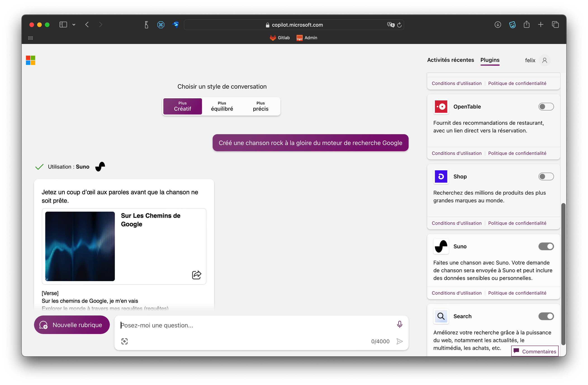Disable the Suno plugin toggle
Screen dimensions: 588x385
click(x=546, y=246)
